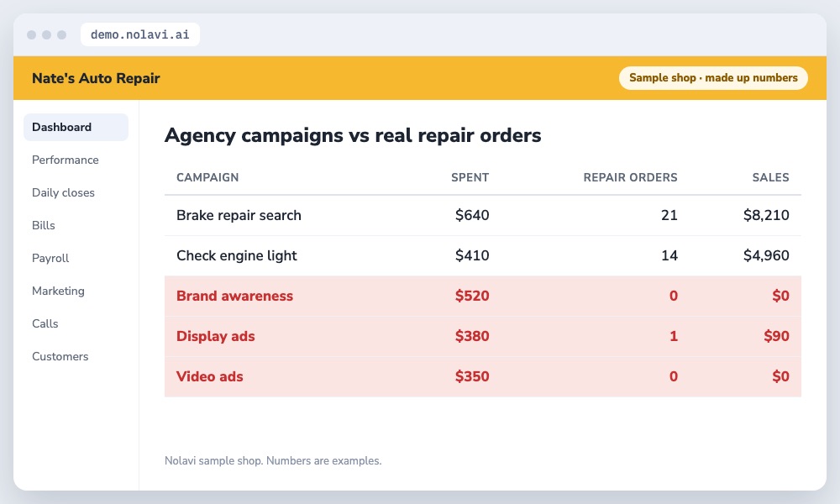Click the 21 repair orders cell
The height and width of the screenshot is (504, 840).
669,215
